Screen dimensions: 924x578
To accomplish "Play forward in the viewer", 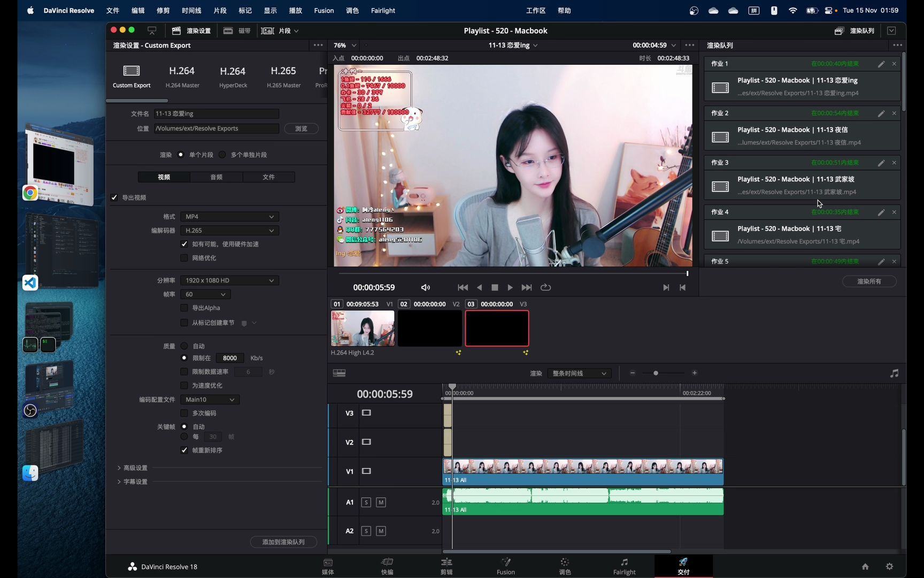I will pos(510,287).
